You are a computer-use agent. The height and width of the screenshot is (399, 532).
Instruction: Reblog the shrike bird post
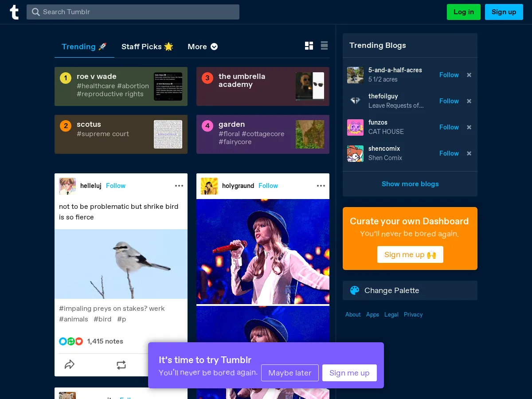tap(121, 365)
